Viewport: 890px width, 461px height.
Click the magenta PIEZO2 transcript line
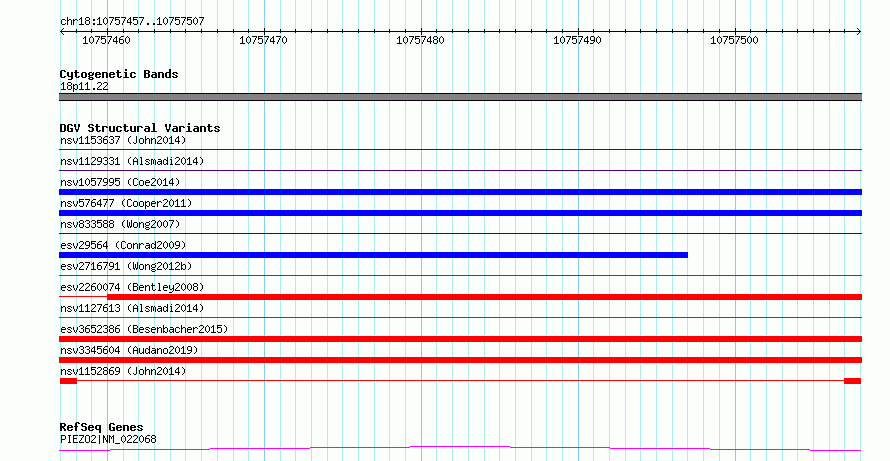pyautogui.click(x=460, y=449)
